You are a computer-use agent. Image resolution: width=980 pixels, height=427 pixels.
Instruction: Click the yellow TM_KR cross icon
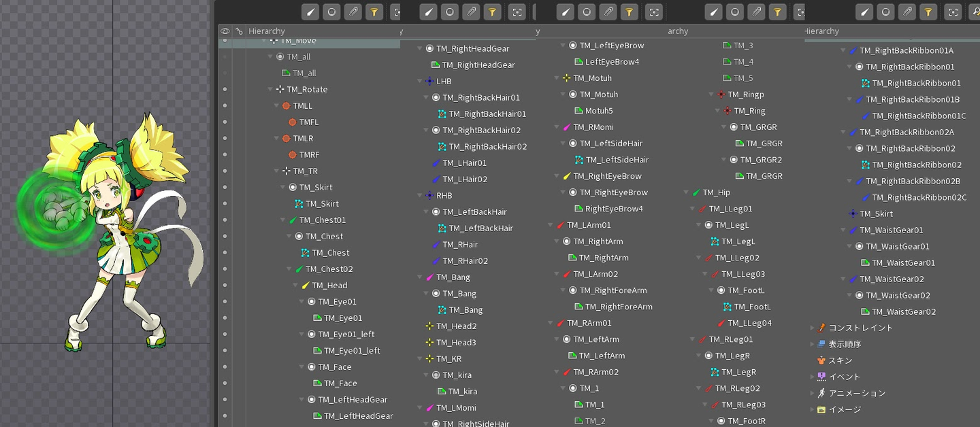click(x=429, y=359)
